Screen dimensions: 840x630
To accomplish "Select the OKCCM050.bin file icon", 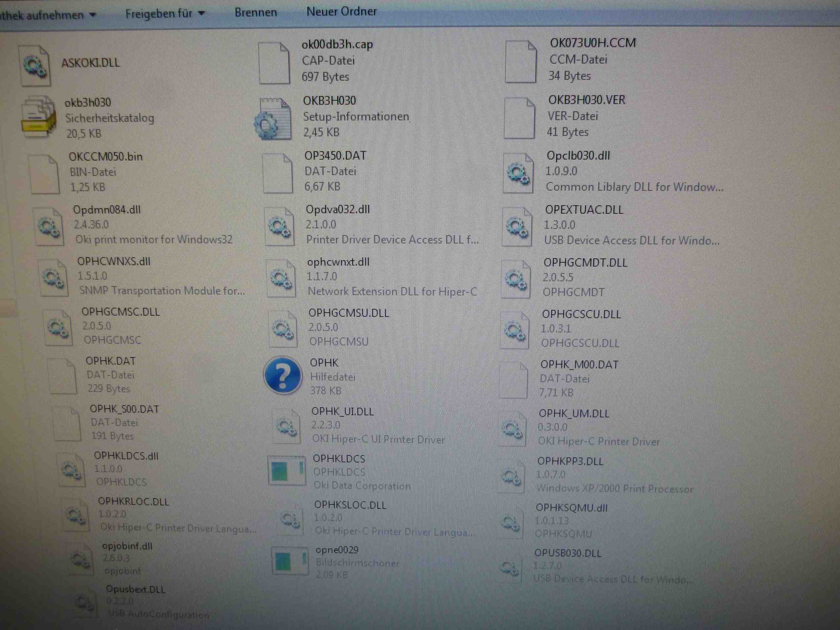I will coord(44,174).
